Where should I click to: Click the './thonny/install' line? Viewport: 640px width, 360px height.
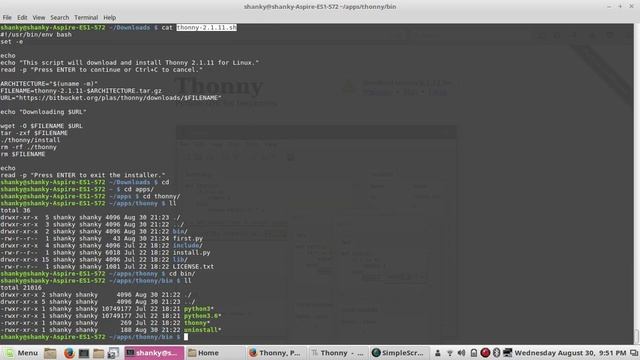pyautogui.click(x=30, y=140)
